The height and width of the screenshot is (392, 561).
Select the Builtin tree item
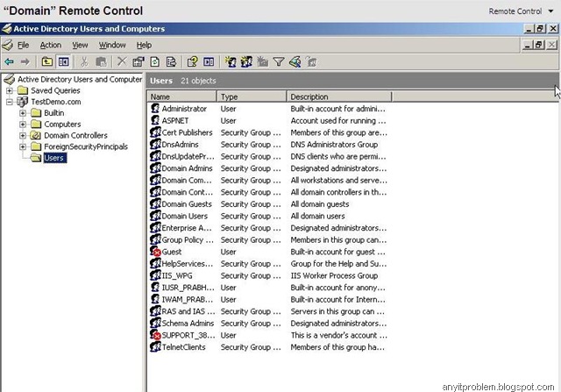coord(54,113)
